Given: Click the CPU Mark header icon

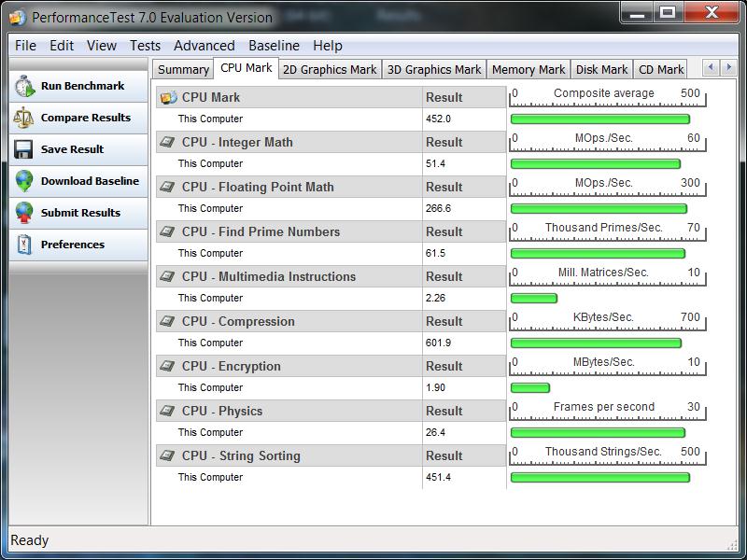Looking at the screenshot, I should pos(169,97).
